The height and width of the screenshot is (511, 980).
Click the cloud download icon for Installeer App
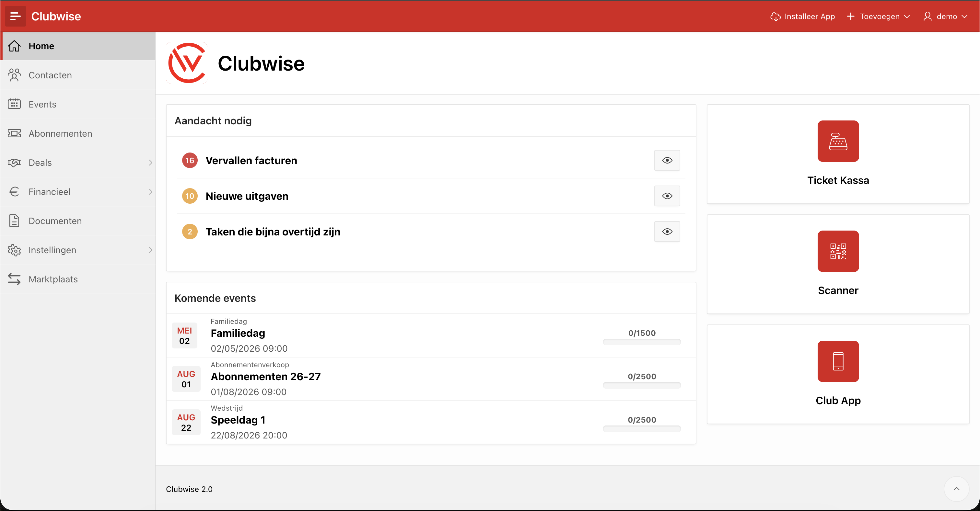coord(775,16)
